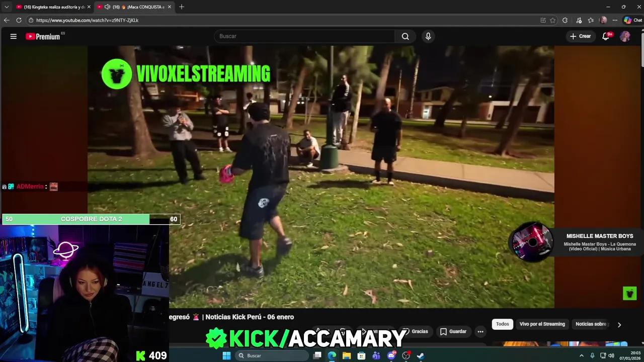Click the video player to pause

321,176
